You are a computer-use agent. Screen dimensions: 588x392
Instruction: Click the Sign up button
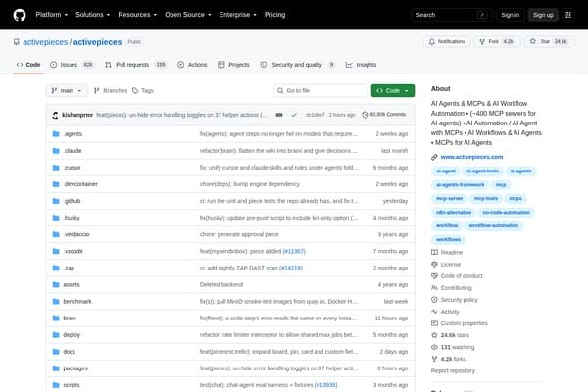click(543, 15)
